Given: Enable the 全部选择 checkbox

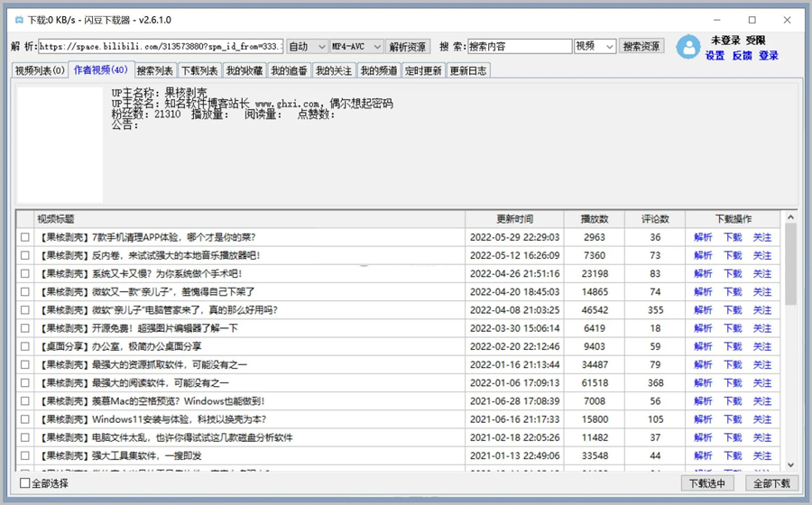Looking at the screenshot, I should pyautogui.click(x=25, y=484).
